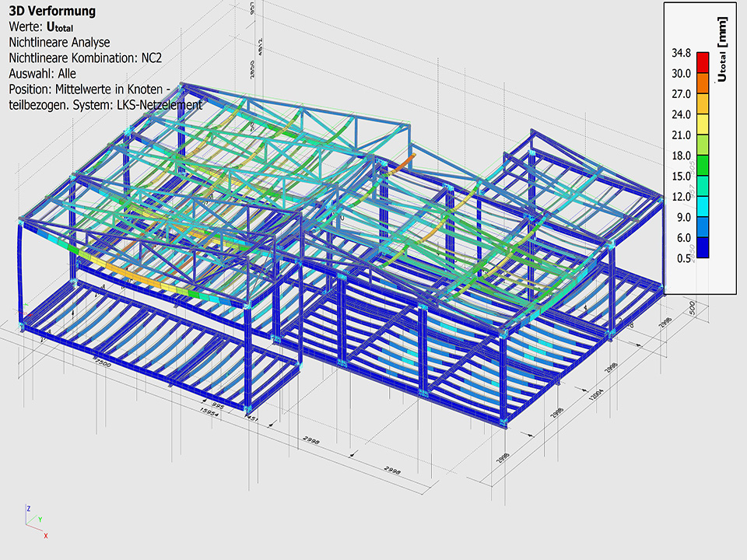747x560 pixels.
Task: Select the red swatch in legend
Action: [702, 62]
